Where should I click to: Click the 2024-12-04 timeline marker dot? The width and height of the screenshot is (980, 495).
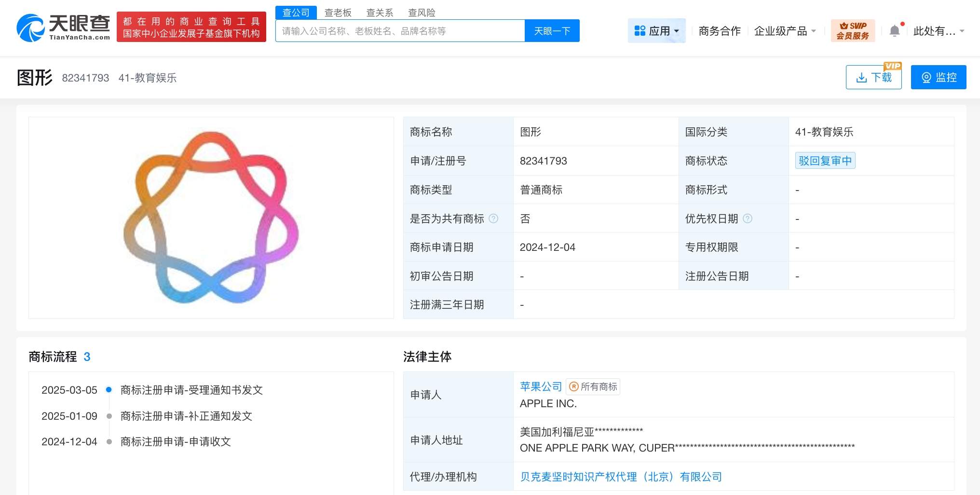tap(109, 441)
